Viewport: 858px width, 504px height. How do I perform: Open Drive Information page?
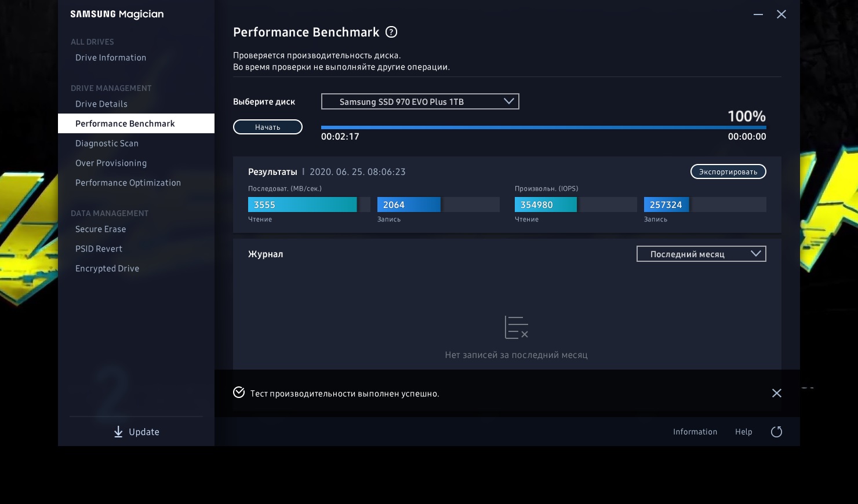[x=111, y=57]
